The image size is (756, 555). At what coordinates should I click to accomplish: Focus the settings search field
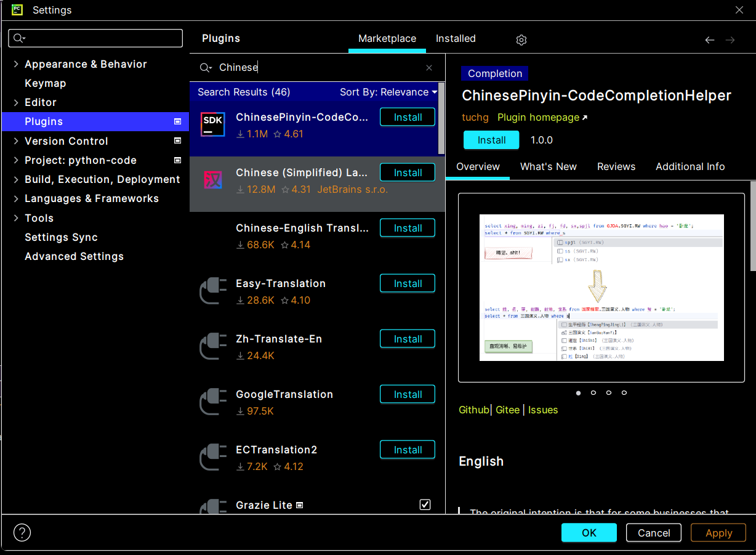coord(95,38)
